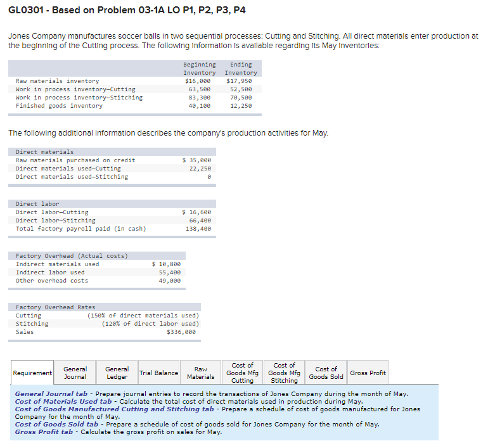Click the $16,000 beginning raw materials value

(x=198, y=81)
